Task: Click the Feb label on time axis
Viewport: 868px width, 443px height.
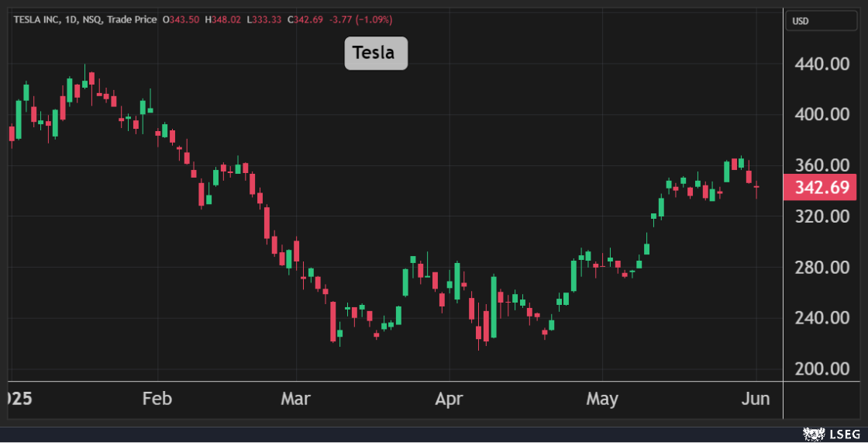Action: point(157,399)
